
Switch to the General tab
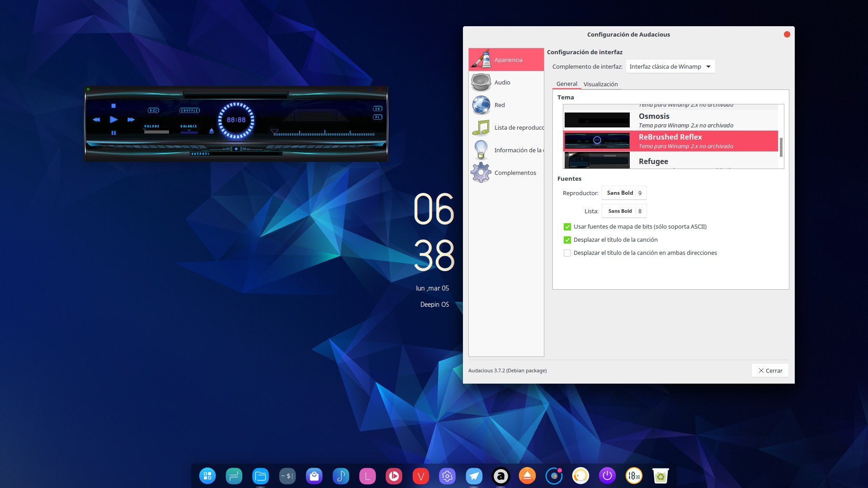point(566,84)
